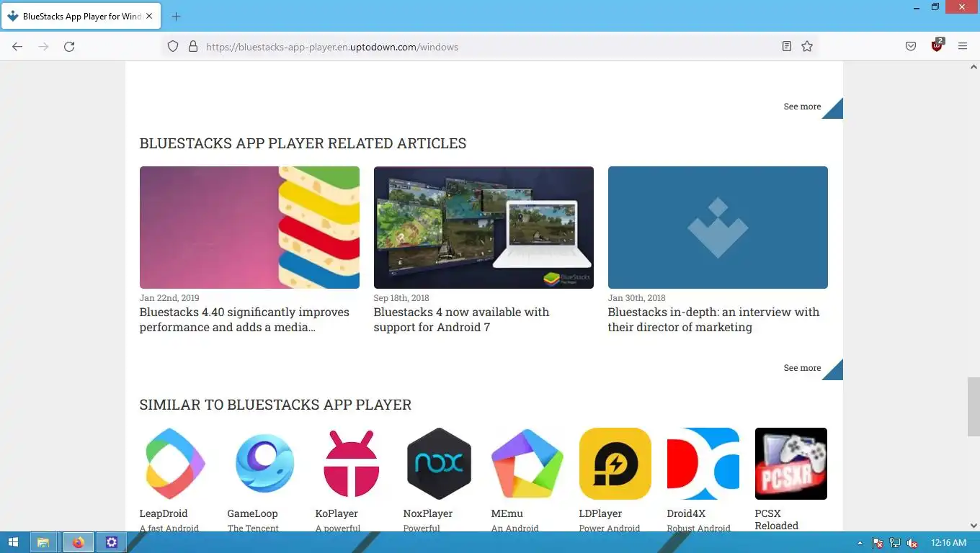Click the URL address field
980x553 pixels.
coord(490,47)
